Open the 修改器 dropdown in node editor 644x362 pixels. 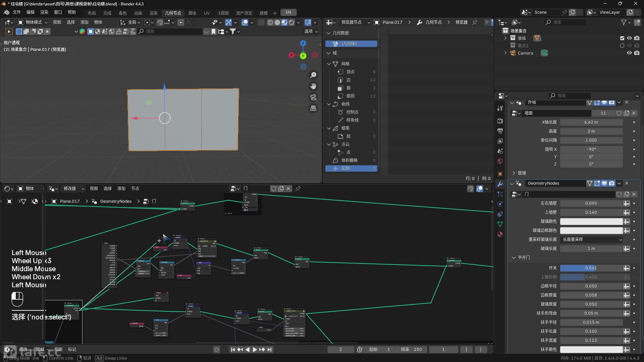tap(73, 189)
